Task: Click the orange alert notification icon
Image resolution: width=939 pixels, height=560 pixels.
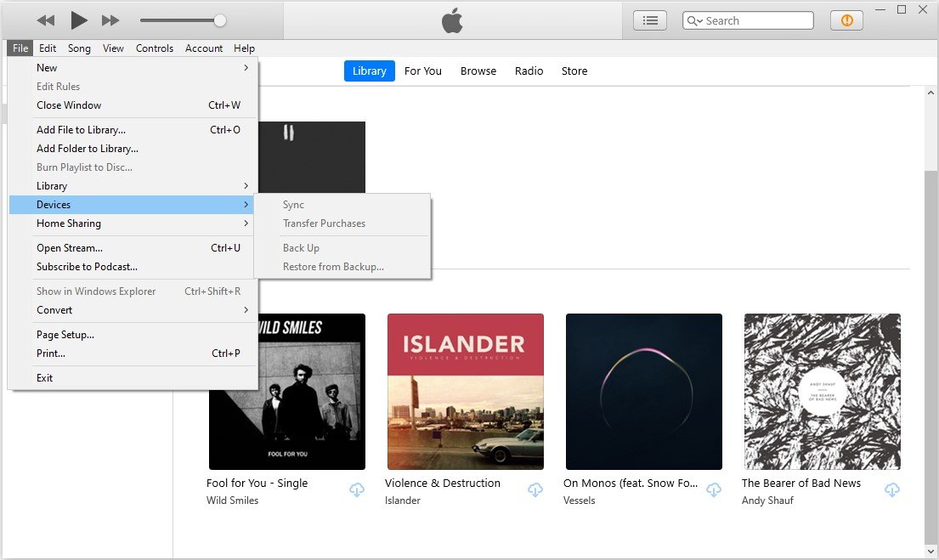Action: click(x=846, y=20)
